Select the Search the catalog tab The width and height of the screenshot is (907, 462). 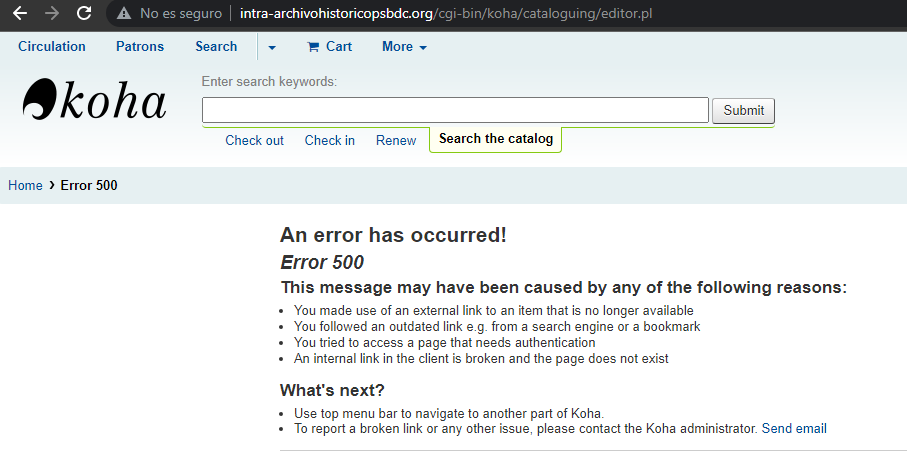495,139
